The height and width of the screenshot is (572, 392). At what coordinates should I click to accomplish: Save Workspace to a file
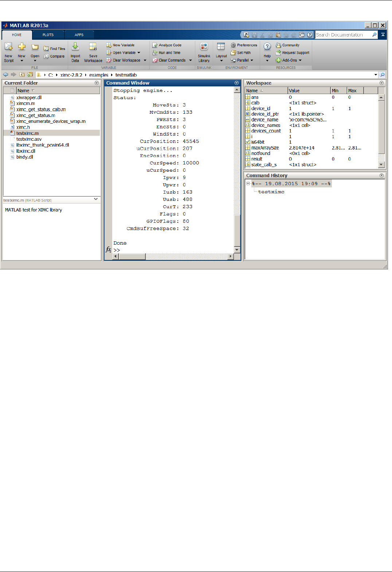[x=93, y=52]
